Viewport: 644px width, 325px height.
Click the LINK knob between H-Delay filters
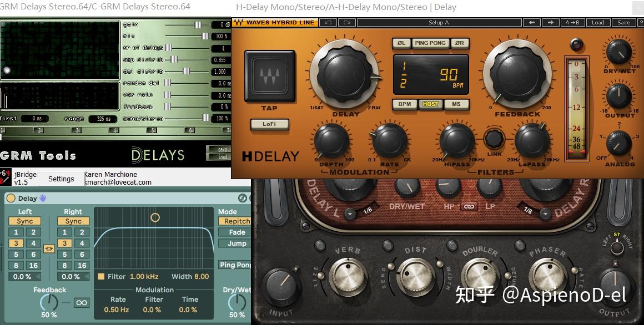(x=494, y=139)
